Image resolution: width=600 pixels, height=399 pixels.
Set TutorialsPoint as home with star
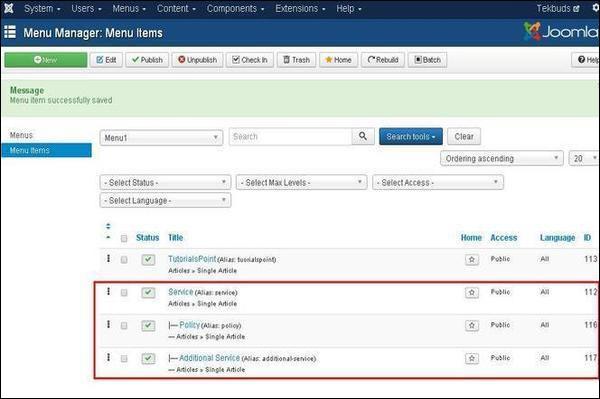point(472,260)
